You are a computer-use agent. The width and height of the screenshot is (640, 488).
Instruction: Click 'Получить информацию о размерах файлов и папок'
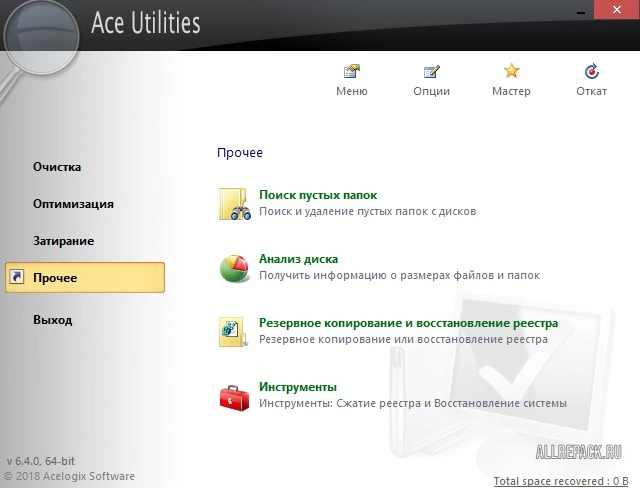pyautogui.click(x=399, y=275)
